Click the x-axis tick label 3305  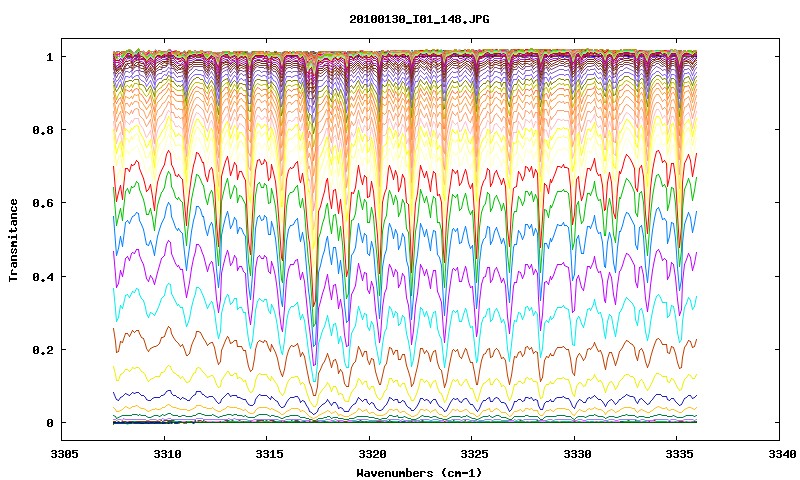pyautogui.click(x=64, y=454)
